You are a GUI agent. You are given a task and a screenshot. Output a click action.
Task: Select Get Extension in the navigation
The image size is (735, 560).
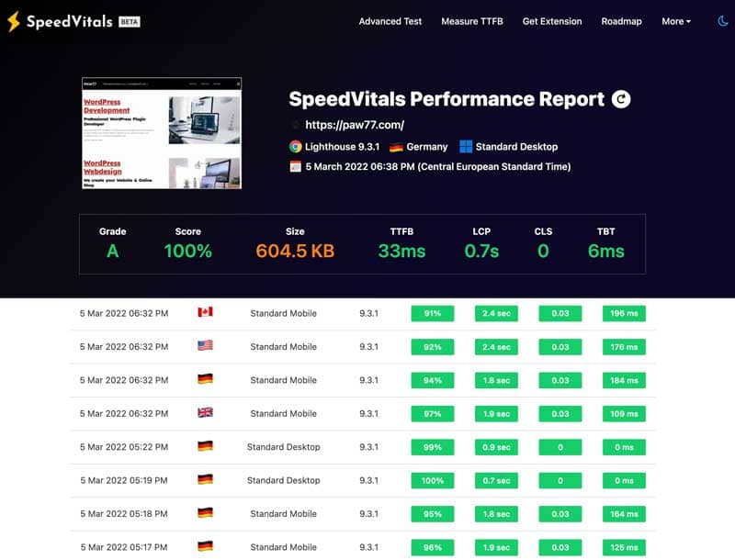point(552,21)
